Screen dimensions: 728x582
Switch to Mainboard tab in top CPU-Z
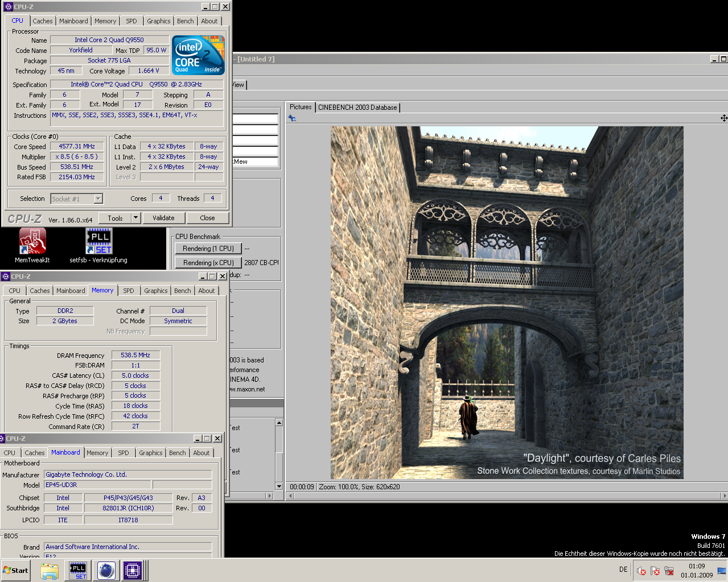[74, 21]
